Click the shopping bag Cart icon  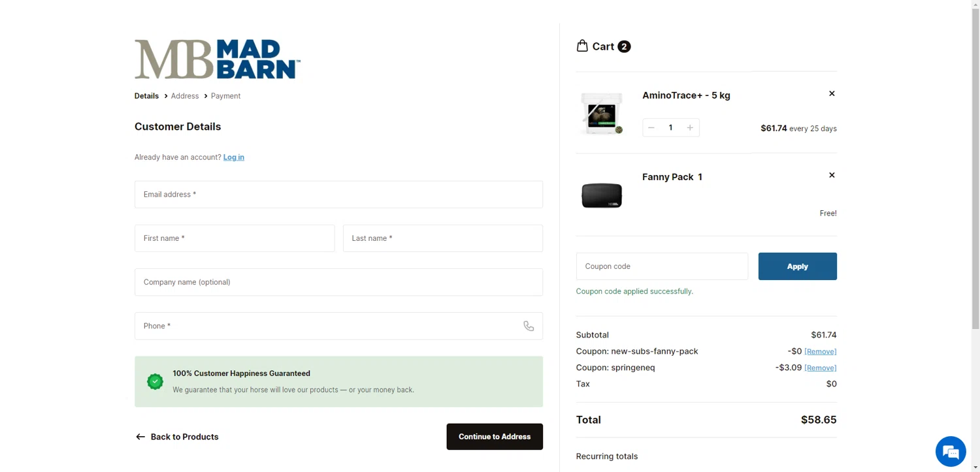pyautogui.click(x=582, y=46)
